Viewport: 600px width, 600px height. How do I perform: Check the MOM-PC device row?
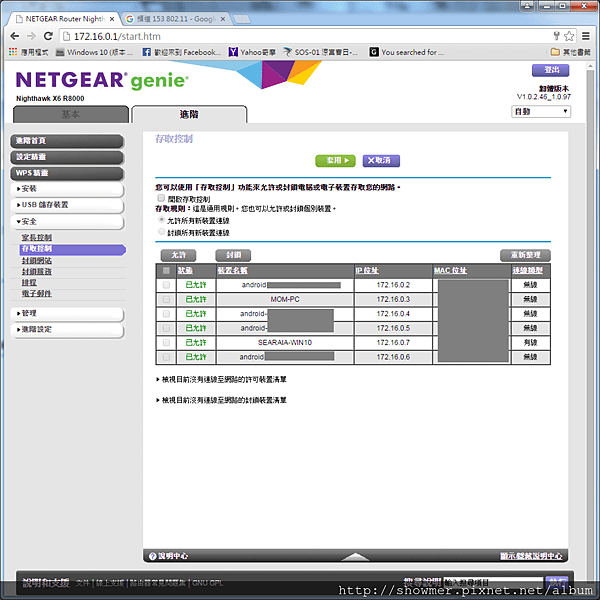pos(166,299)
